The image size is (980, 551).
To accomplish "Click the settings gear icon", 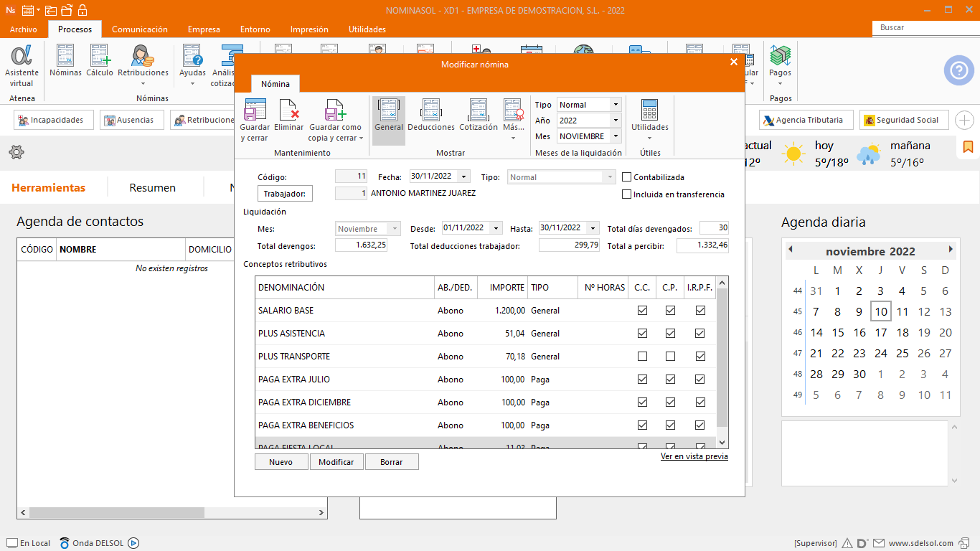I will click(17, 152).
